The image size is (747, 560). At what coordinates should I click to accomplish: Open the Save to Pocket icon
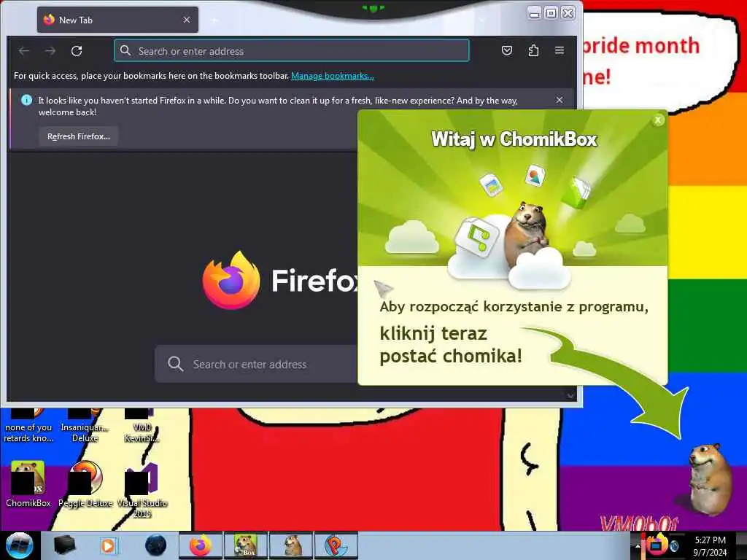point(507,50)
